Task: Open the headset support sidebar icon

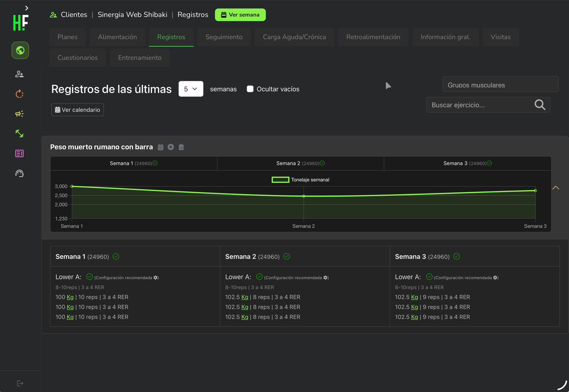Action: click(20, 173)
